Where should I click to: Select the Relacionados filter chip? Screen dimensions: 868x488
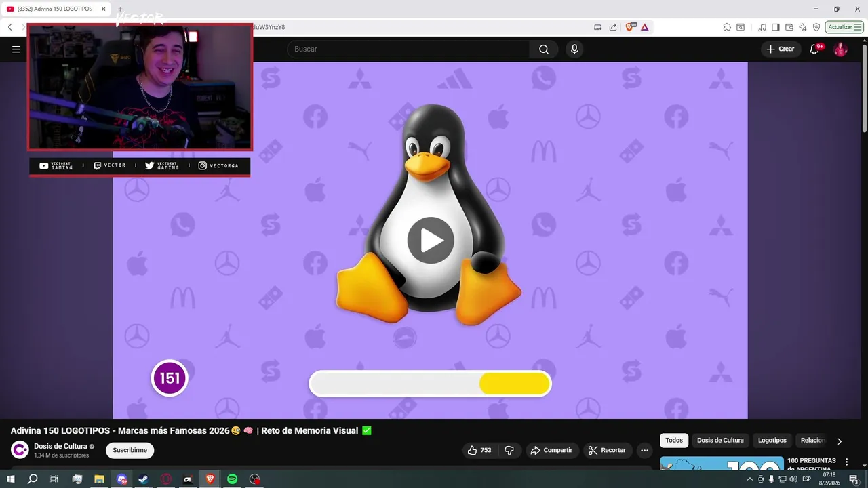coord(812,440)
